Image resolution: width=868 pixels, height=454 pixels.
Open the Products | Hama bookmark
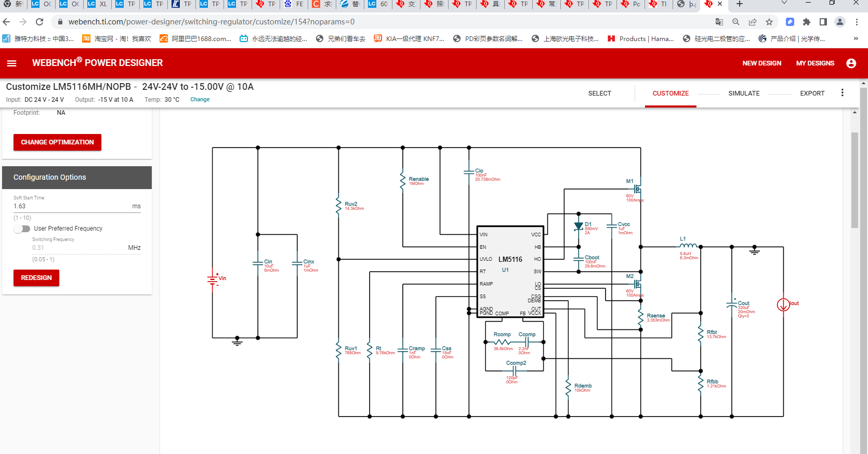tap(640, 38)
